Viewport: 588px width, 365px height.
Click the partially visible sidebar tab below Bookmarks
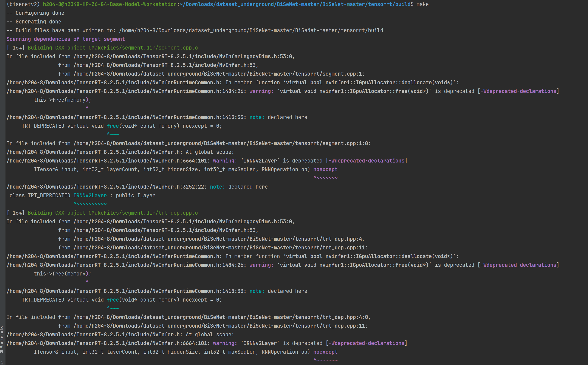coord(2,363)
